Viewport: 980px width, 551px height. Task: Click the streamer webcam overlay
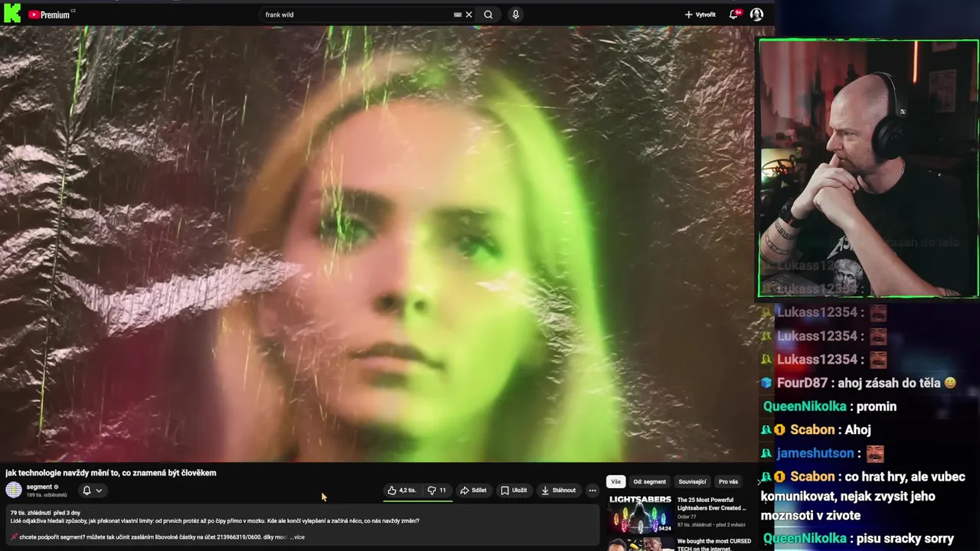pos(868,168)
